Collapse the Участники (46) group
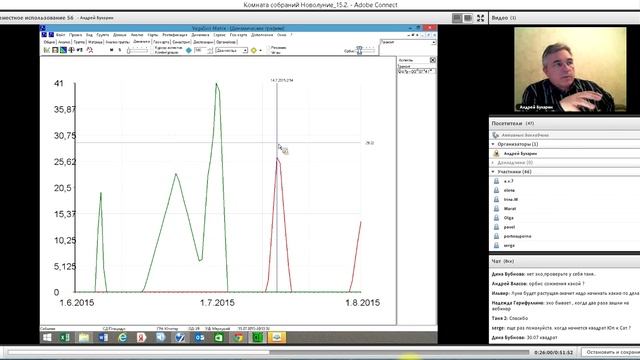Screen dimensions: 640x360 coord(493,172)
